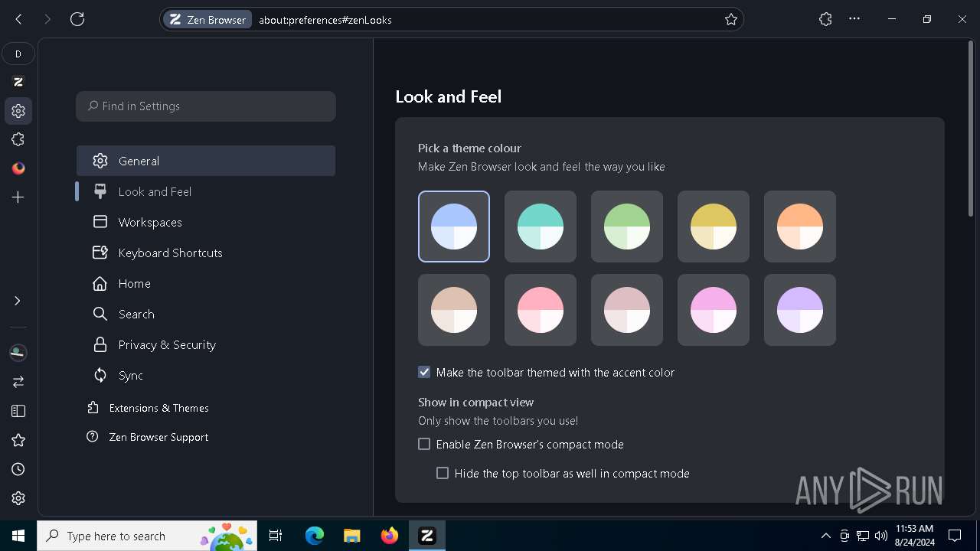
Task: Go forward to the next page
Action: 47,19
